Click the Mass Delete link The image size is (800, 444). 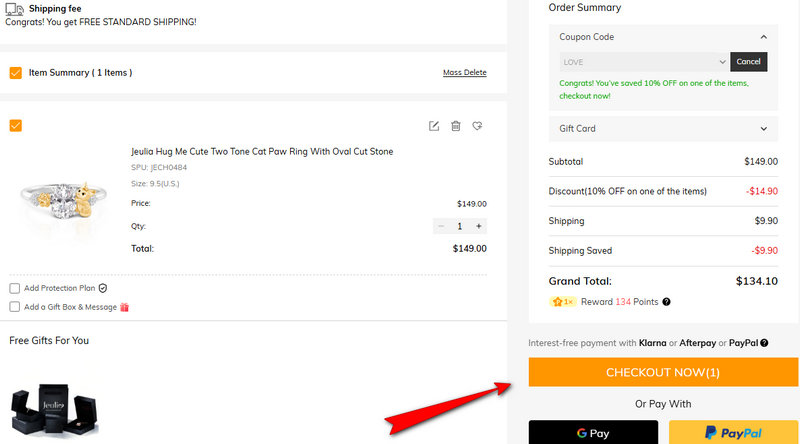point(464,73)
